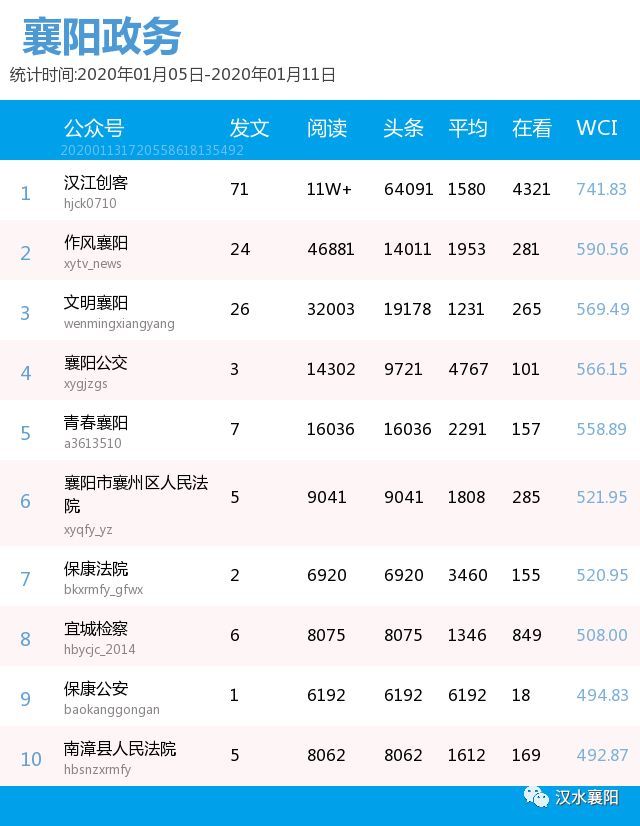Click the WCI column header

pos(596,128)
